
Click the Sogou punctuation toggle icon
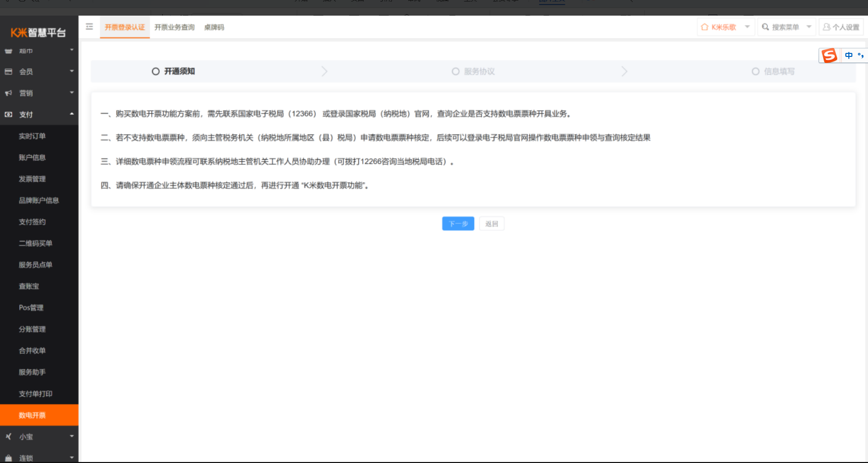click(860, 55)
